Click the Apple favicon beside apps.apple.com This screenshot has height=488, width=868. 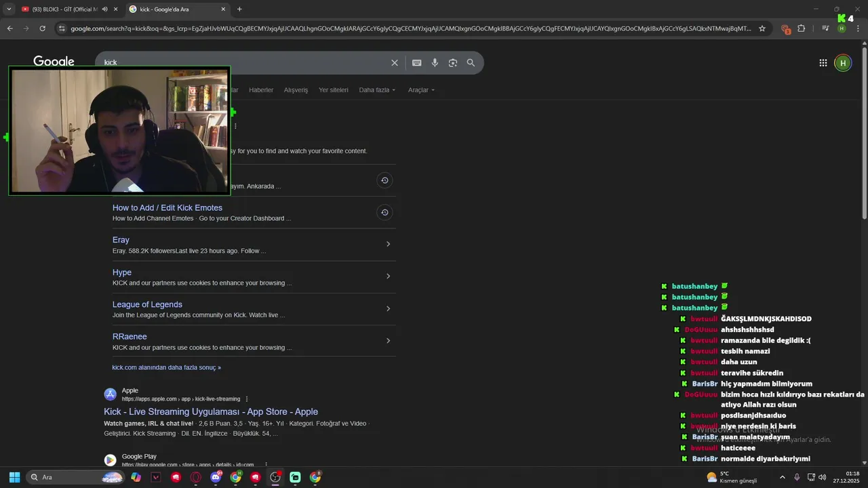coord(110,394)
